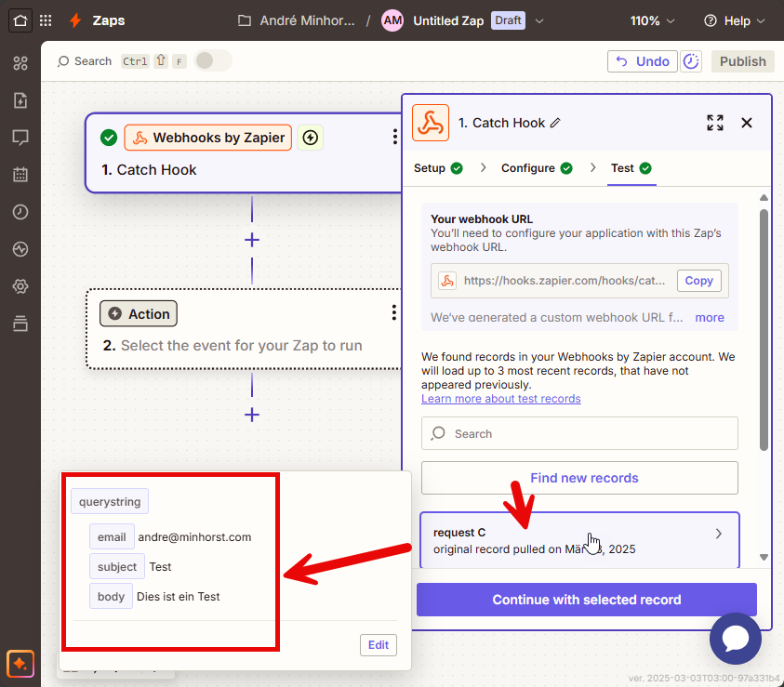The height and width of the screenshot is (687, 784).
Task: Open Learn more about test records link
Action: click(x=500, y=399)
